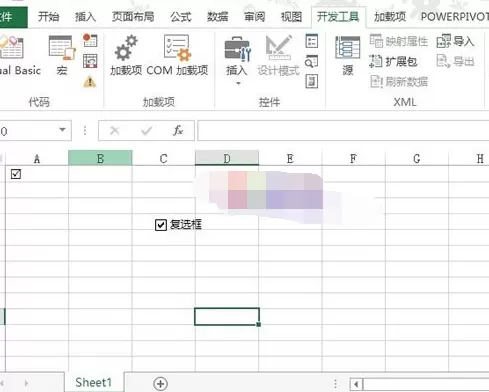This screenshot has width=489, height=392.
Task: Click sheet tab bar options dots
Action: [x=335, y=384]
